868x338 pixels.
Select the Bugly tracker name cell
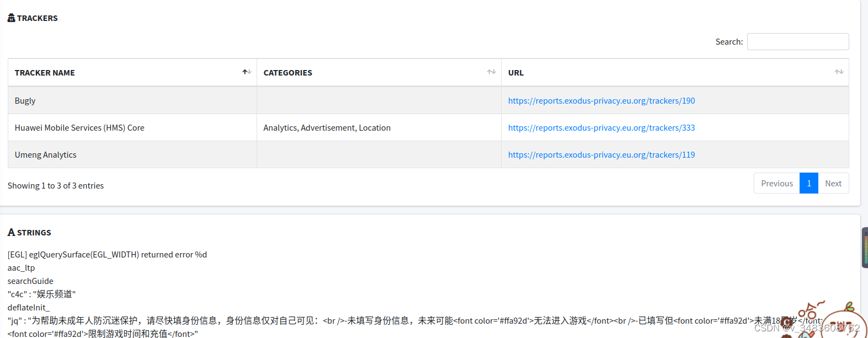tap(132, 100)
